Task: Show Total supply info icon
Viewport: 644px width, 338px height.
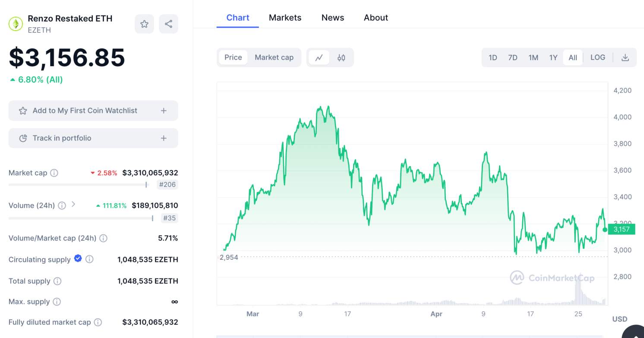Action: (57, 281)
